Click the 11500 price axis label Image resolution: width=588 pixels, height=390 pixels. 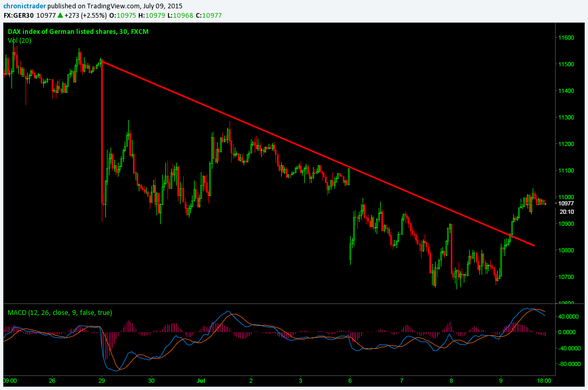[566, 64]
